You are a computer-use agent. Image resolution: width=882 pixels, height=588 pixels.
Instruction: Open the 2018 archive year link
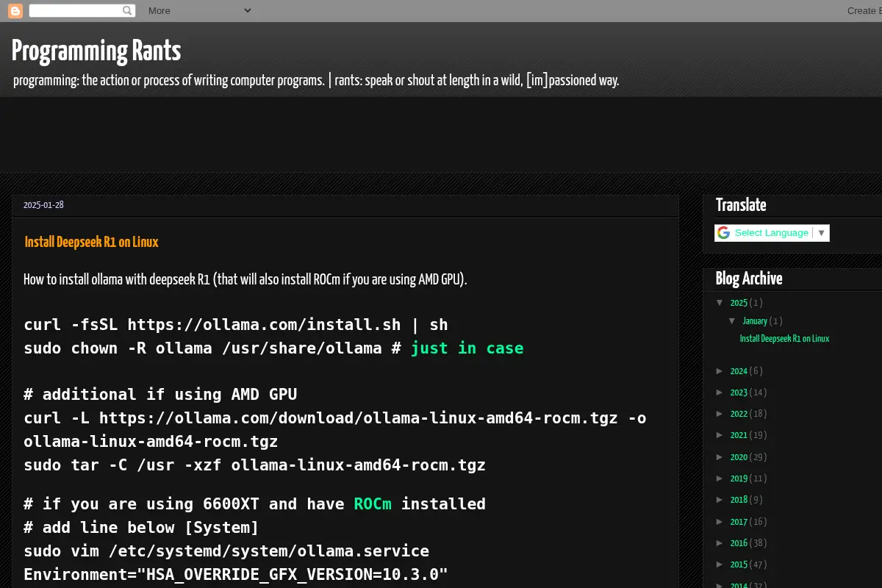click(739, 500)
